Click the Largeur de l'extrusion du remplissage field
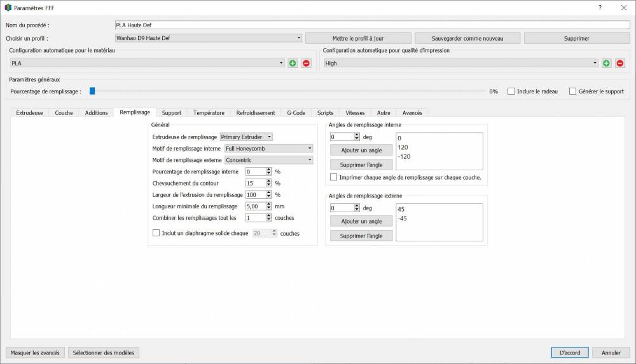Viewport: 636px width, 364px height. pyautogui.click(x=256, y=195)
